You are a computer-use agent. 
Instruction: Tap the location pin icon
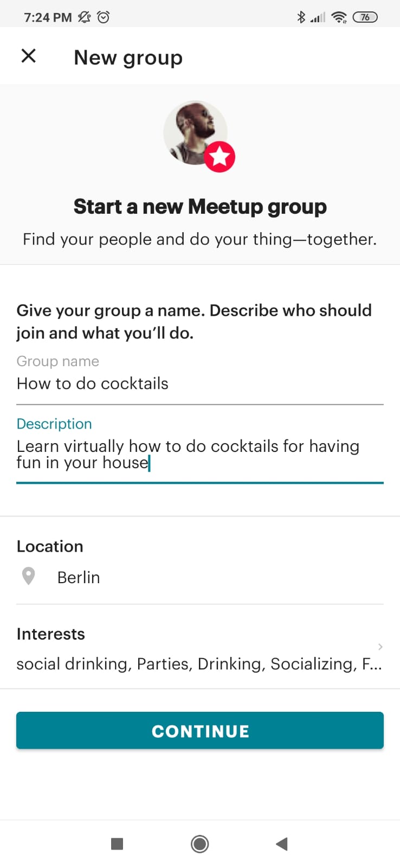tap(28, 576)
